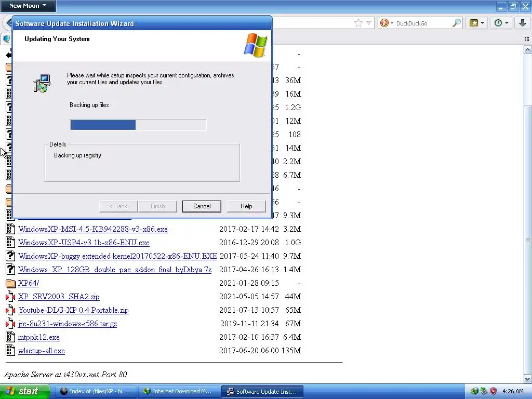Click the 1.0G size for WindowsXP-USP4
The width and height of the screenshot is (532, 399).
point(293,243)
